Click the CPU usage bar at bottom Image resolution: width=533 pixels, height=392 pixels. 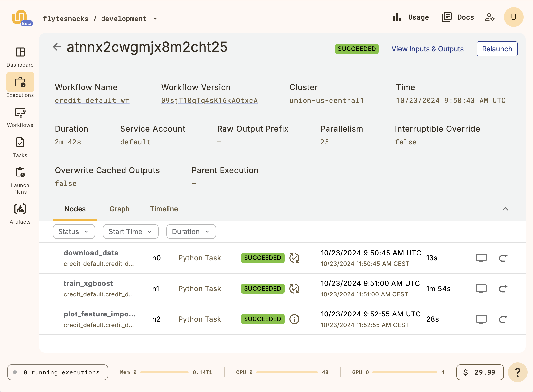287,372
